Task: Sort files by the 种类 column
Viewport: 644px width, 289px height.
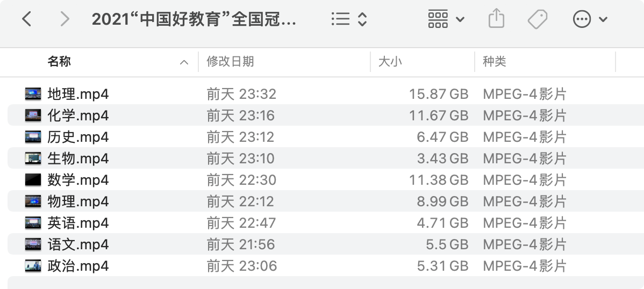Action: point(495,62)
